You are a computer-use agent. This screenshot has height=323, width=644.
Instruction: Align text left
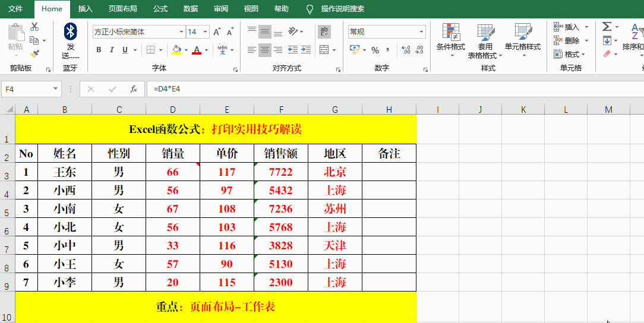[252, 50]
